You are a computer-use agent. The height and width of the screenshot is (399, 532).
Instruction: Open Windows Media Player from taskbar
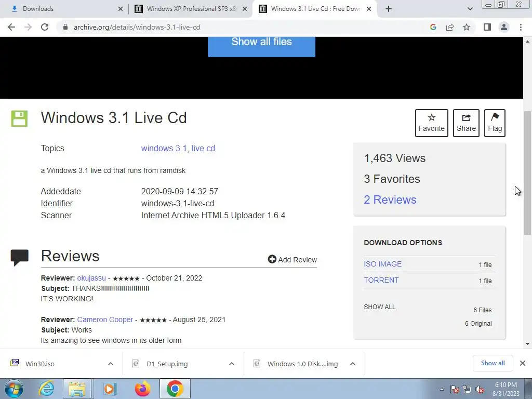pos(109,389)
